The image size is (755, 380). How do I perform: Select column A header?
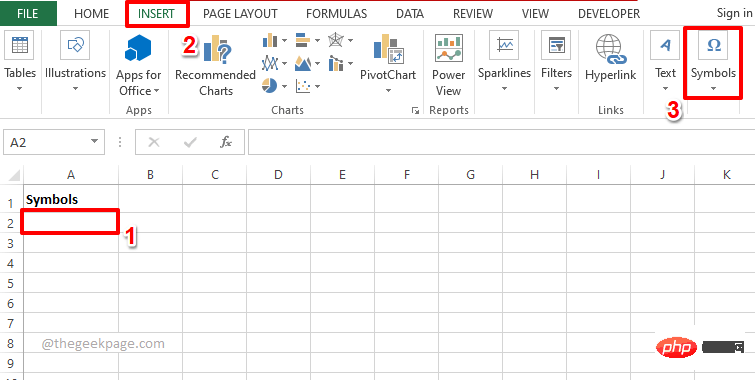click(71, 175)
